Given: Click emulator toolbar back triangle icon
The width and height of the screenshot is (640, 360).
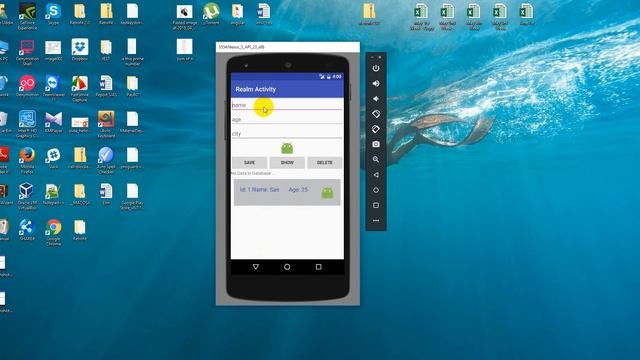Looking at the screenshot, I should [x=376, y=175].
